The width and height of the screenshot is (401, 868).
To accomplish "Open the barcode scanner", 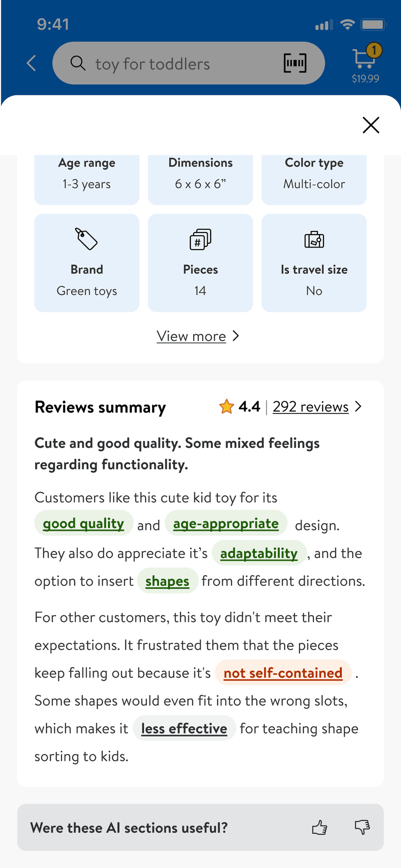I will [295, 64].
